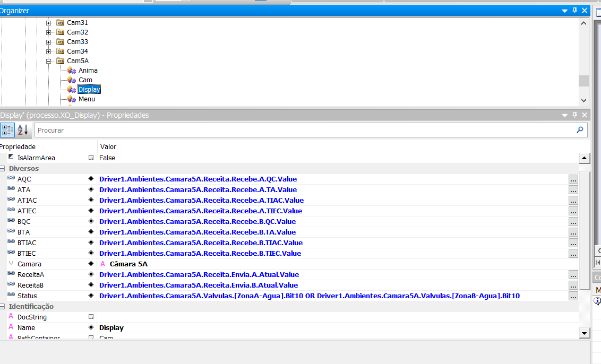The height and width of the screenshot is (364, 601).
Task: Sort properties alphabetically with A-Z icon
Action: pos(23,130)
